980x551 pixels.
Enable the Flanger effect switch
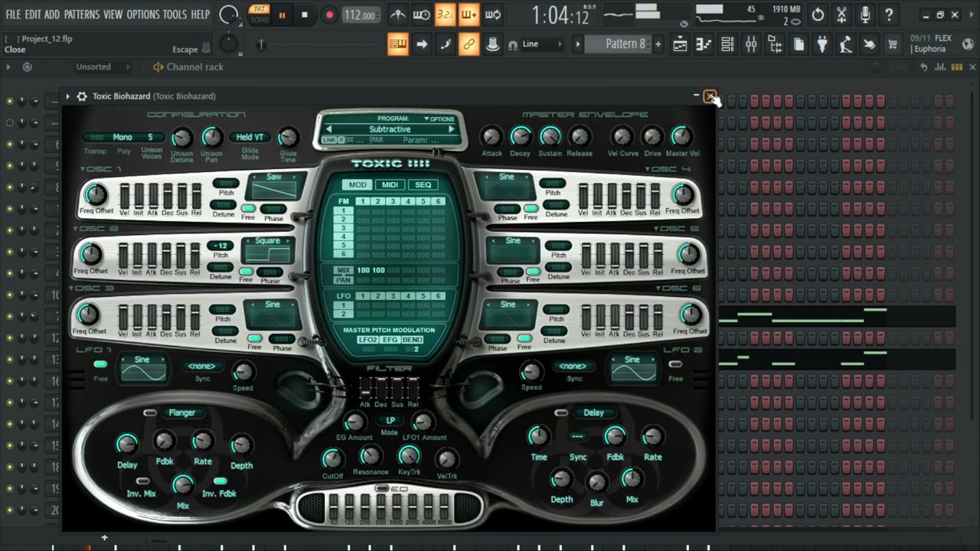point(150,413)
